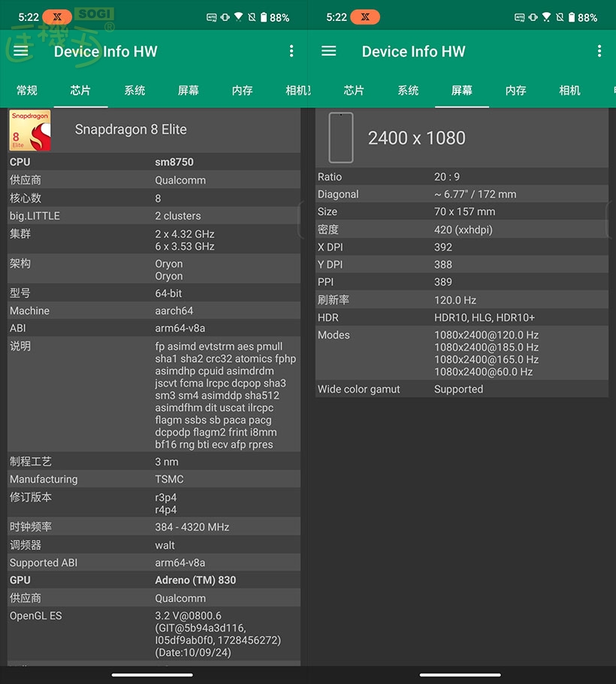The height and width of the screenshot is (684, 616).
Task: Tap the GPU value Adreno (TM) 830
Action: tap(195, 580)
